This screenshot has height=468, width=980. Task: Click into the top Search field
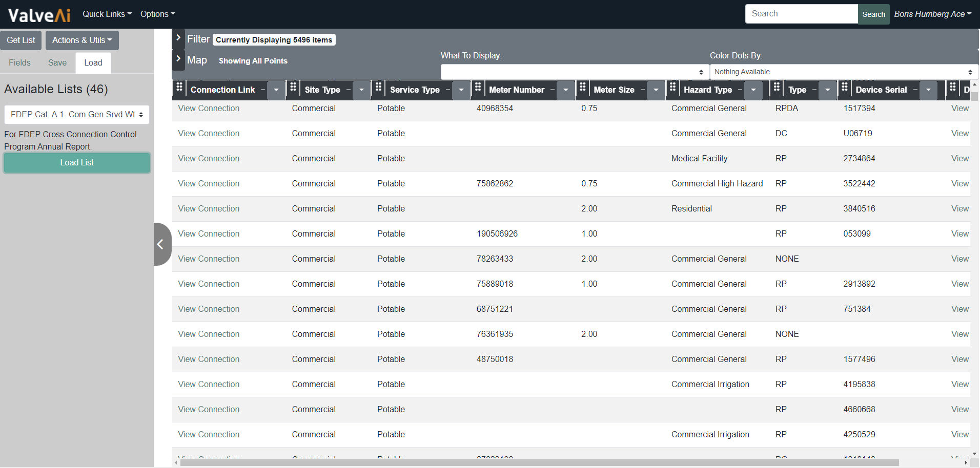point(801,14)
